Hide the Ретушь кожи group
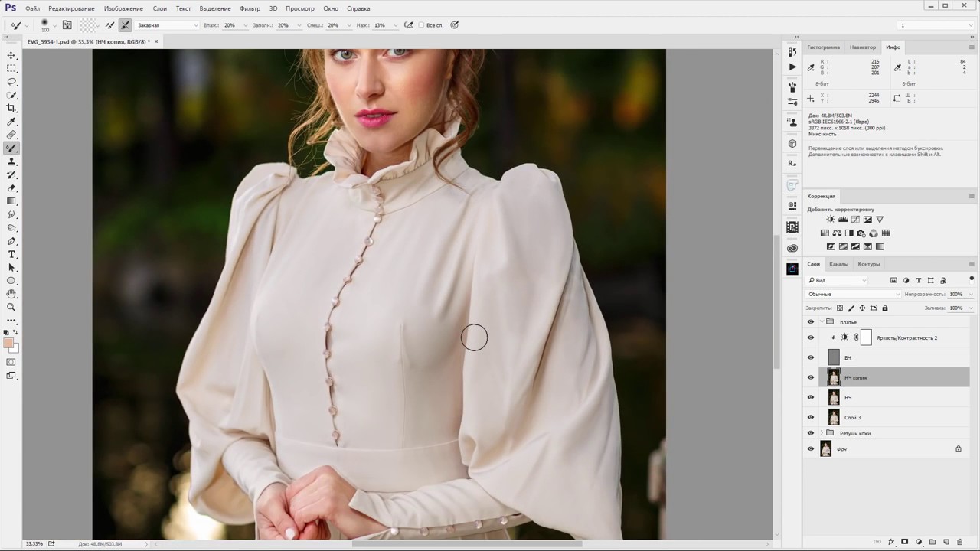Viewport: 980px width, 551px height. (811, 433)
